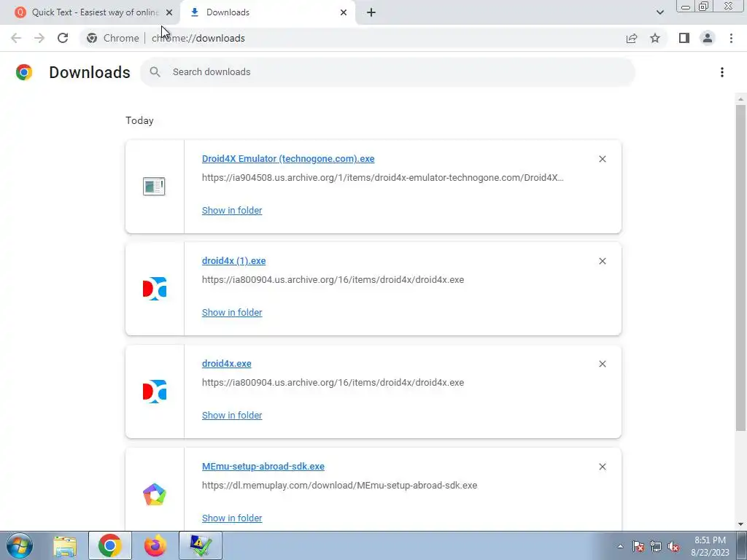This screenshot has height=560, width=747.
Task: Click the memuplay.com download URL text
Action: (339, 485)
